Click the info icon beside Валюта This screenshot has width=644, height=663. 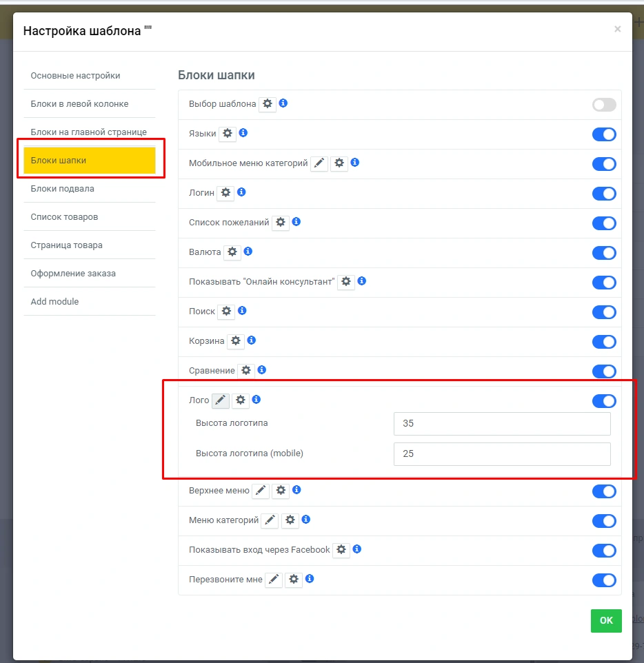(248, 252)
